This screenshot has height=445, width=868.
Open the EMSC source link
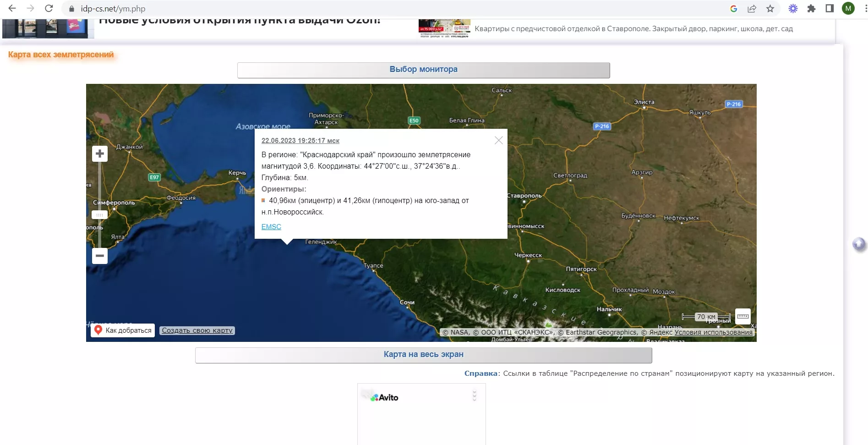coord(271,227)
